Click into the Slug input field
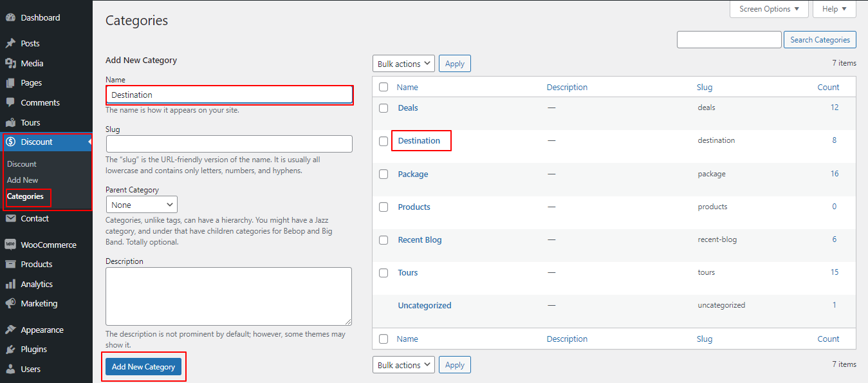Screen dimensions: 868x383 tap(229, 144)
